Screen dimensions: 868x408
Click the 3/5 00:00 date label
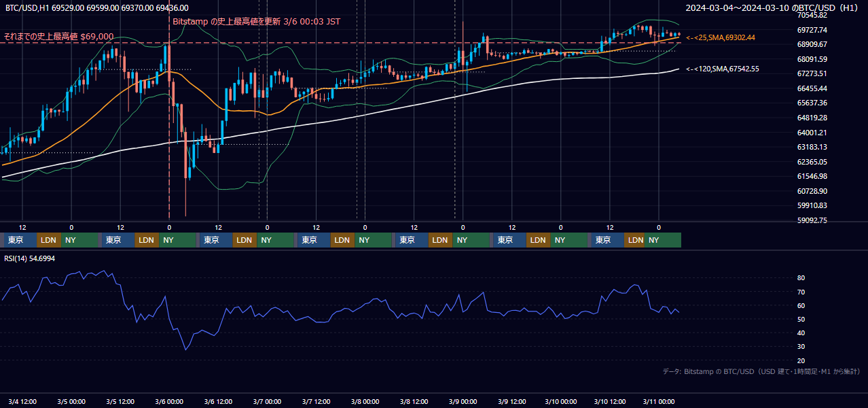click(71, 401)
